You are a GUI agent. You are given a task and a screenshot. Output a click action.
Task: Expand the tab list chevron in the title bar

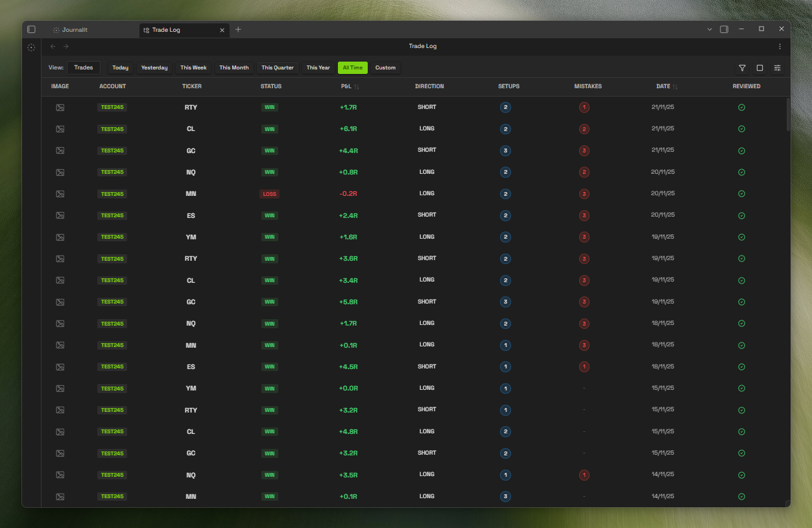click(x=710, y=30)
